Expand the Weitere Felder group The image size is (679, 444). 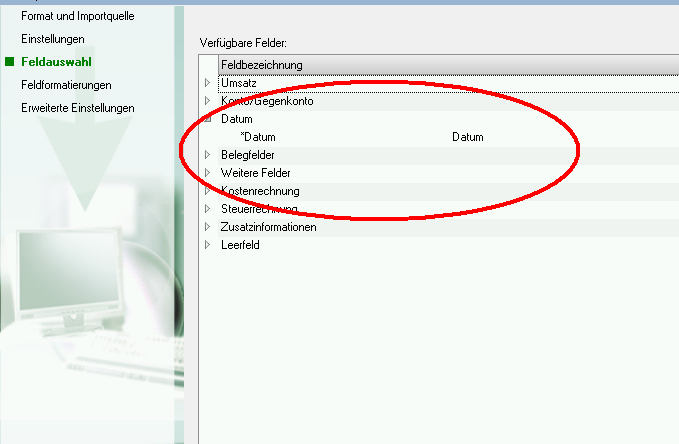[207, 173]
